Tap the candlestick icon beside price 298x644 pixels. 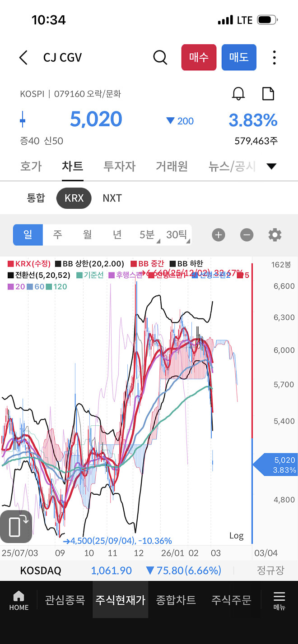pos(23,120)
